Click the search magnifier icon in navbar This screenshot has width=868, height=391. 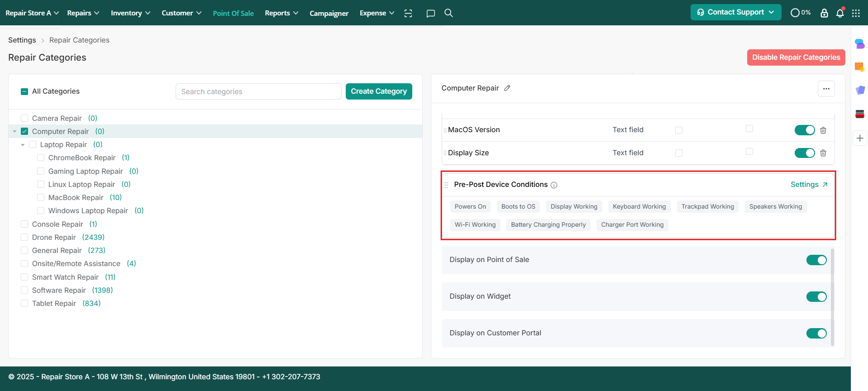[x=448, y=13]
